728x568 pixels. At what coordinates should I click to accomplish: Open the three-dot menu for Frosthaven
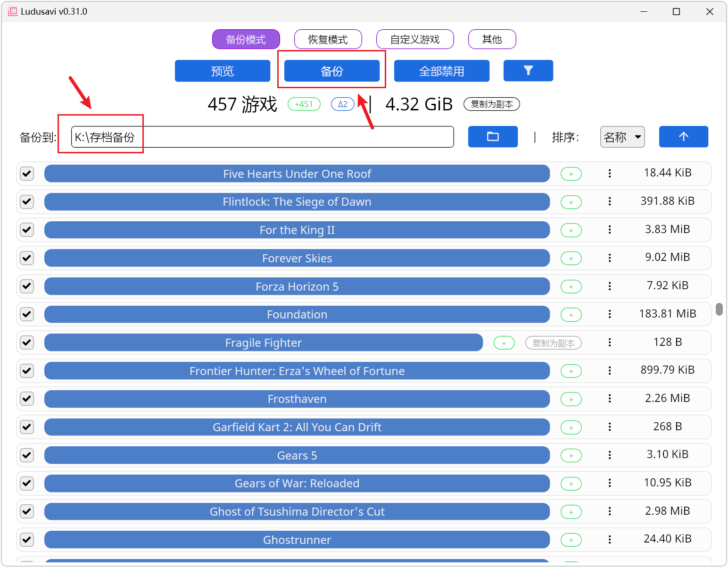610,399
